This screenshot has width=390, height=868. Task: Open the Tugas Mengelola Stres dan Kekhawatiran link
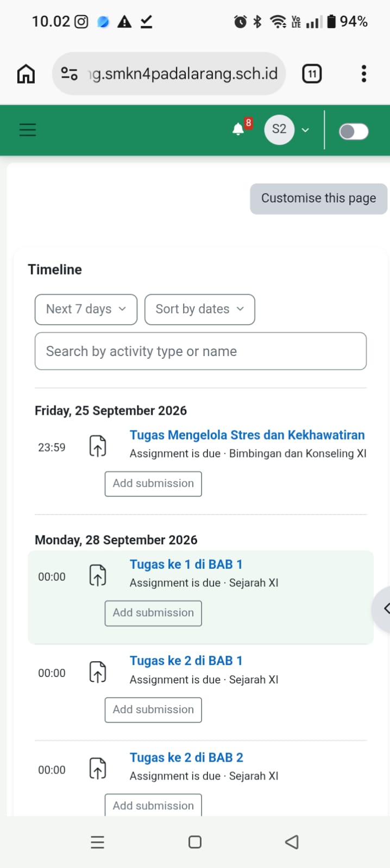click(247, 435)
